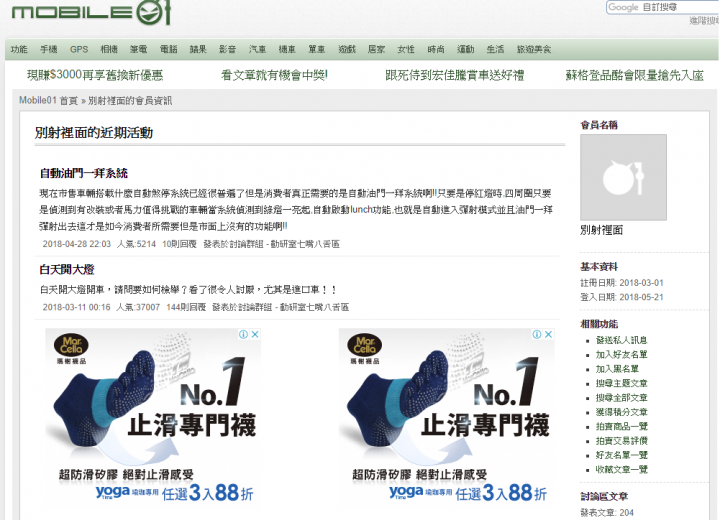The height and width of the screenshot is (520, 720).
Task: Focus the Google custom search field
Action: coord(663,7)
